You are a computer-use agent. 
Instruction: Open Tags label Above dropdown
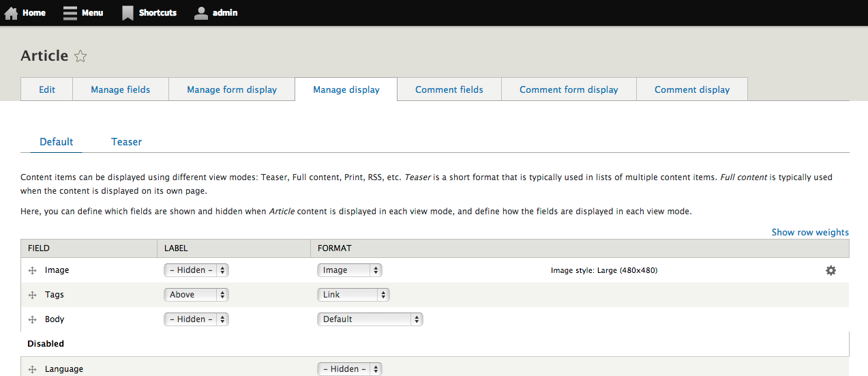coord(196,295)
